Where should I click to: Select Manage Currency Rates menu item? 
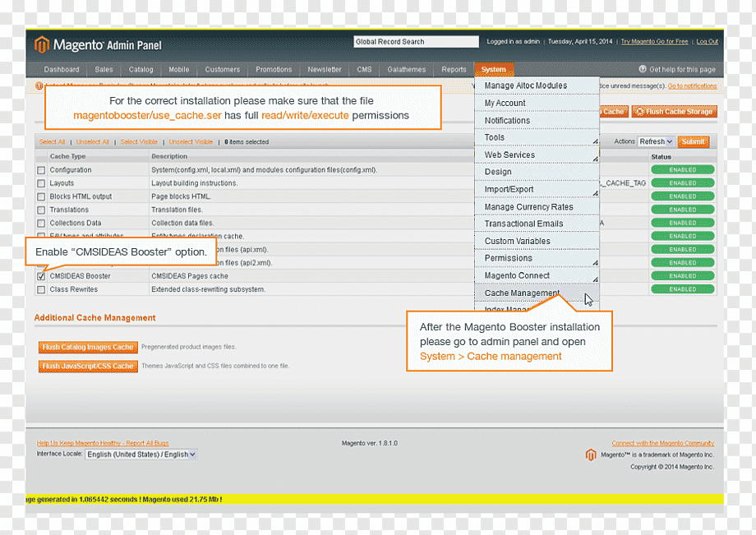pos(537,206)
